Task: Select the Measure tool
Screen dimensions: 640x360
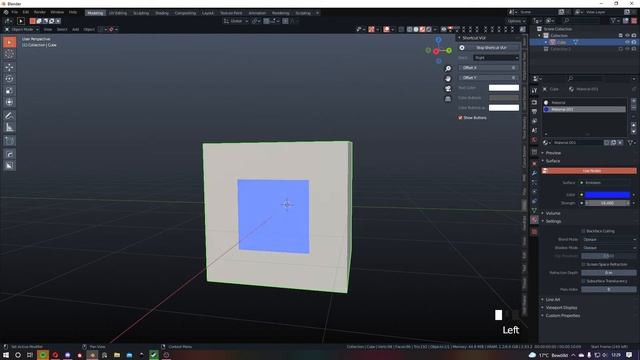Action: pyautogui.click(x=9, y=127)
